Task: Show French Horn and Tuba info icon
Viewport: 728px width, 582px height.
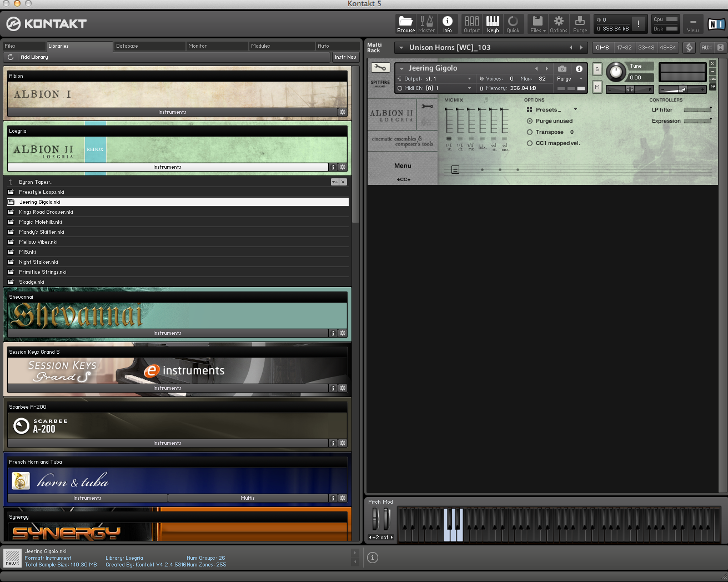Action: click(333, 498)
